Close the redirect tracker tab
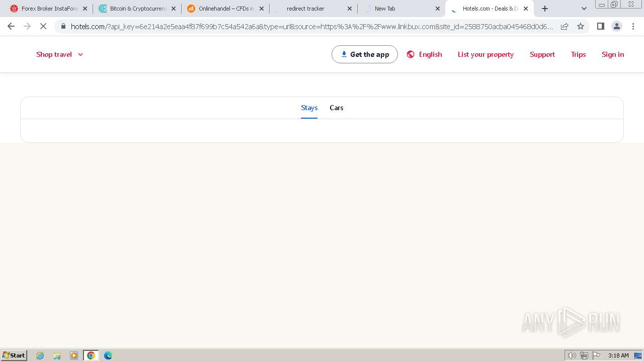The width and height of the screenshot is (644, 362). pyautogui.click(x=350, y=9)
